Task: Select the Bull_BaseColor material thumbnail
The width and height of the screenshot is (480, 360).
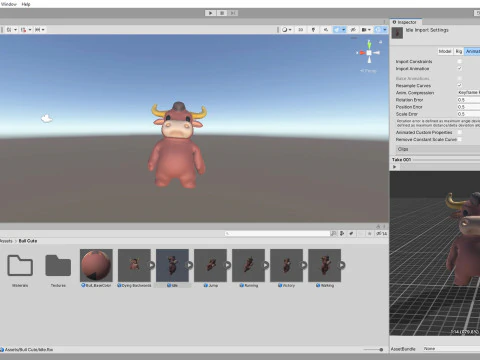Action: pos(96,265)
